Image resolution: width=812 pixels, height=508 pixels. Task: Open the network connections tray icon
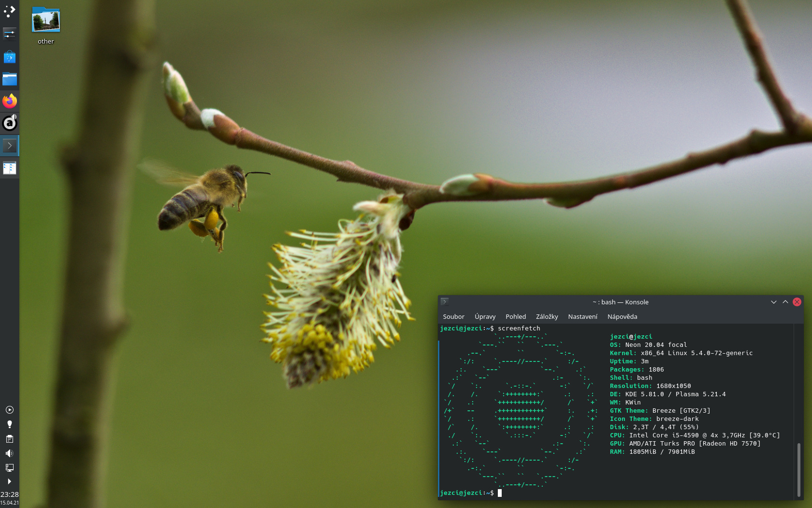click(x=10, y=468)
